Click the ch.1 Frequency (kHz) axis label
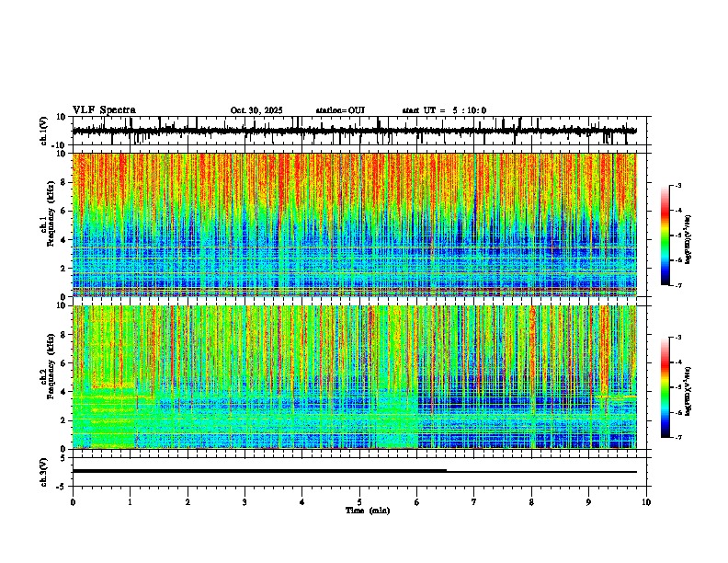Image resolution: width=728 pixels, height=563 pixels. 51,214
